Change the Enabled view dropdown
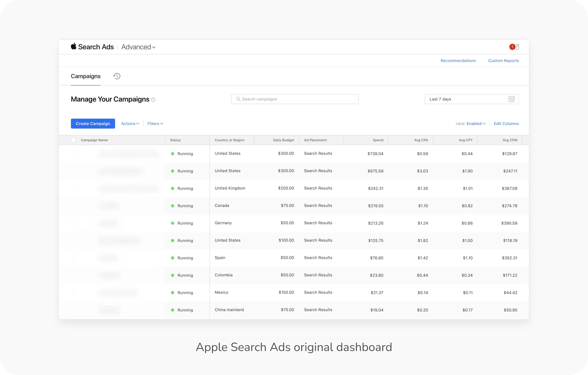 pyautogui.click(x=476, y=124)
